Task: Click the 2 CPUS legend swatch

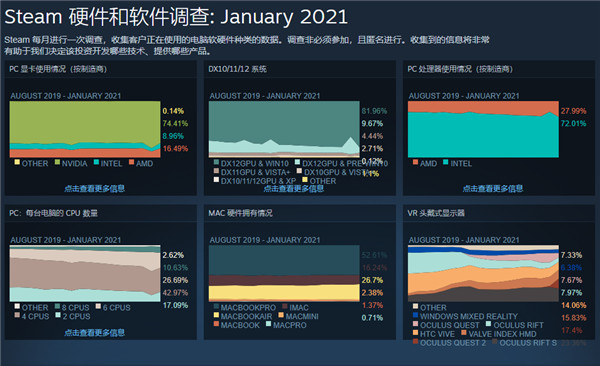Action: coord(58,315)
